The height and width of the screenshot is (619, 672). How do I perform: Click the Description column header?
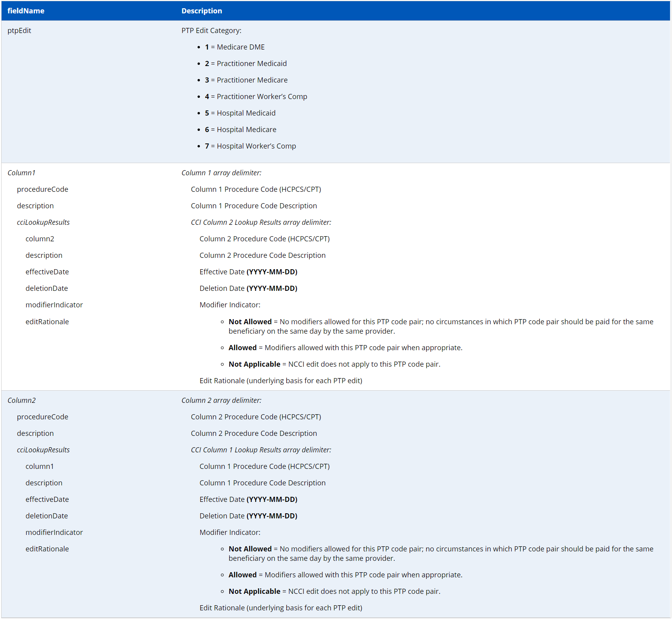click(201, 11)
